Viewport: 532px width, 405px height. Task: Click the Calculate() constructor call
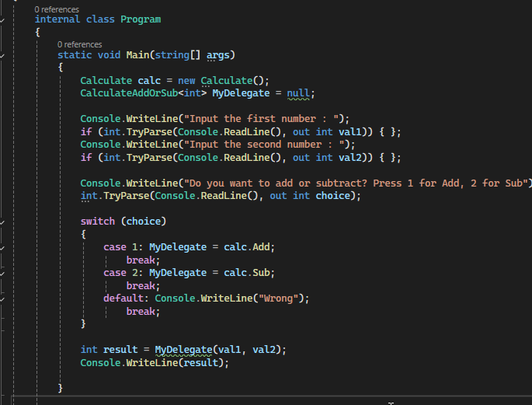[232, 81]
